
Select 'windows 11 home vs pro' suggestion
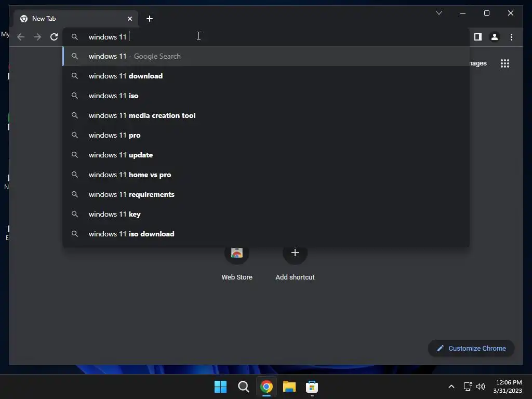pyautogui.click(x=267, y=175)
